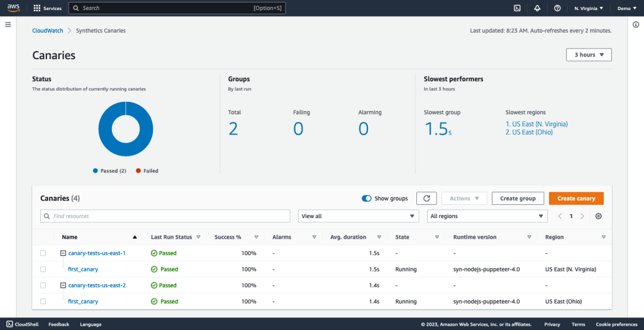
Task: Click CloudShell icon in footer
Action: [9, 324]
